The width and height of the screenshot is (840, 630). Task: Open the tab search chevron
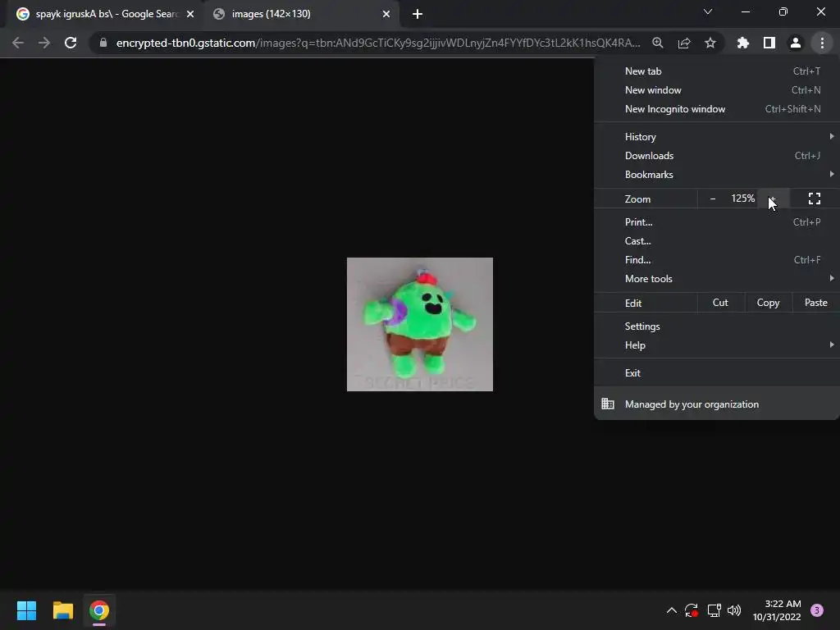pos(708,11)
